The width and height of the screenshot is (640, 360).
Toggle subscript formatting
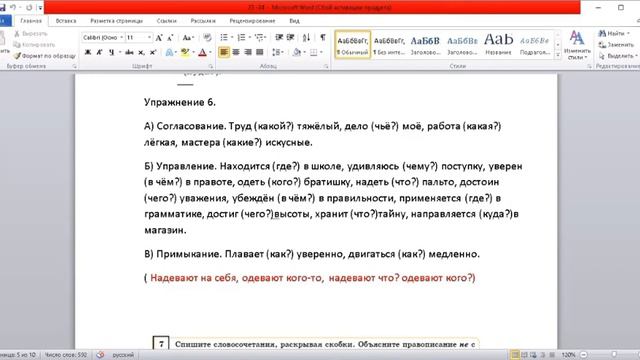(141, 52)
